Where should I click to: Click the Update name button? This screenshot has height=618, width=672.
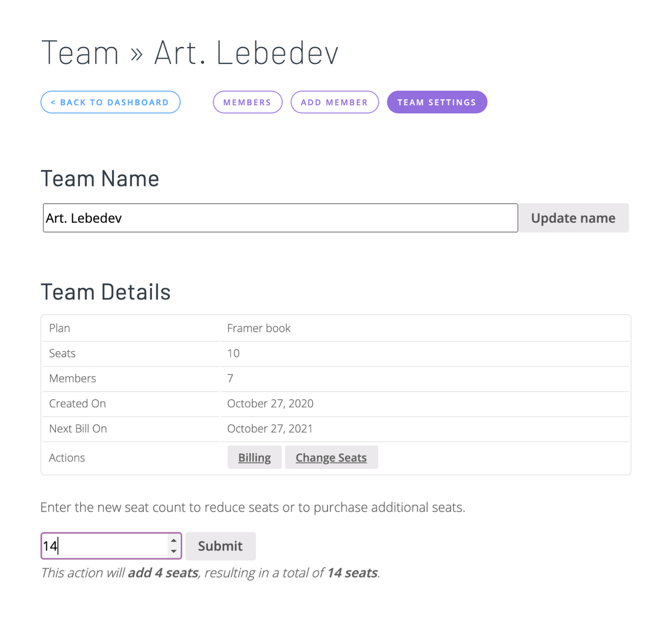pyautogui.click(x=573, y=218)
